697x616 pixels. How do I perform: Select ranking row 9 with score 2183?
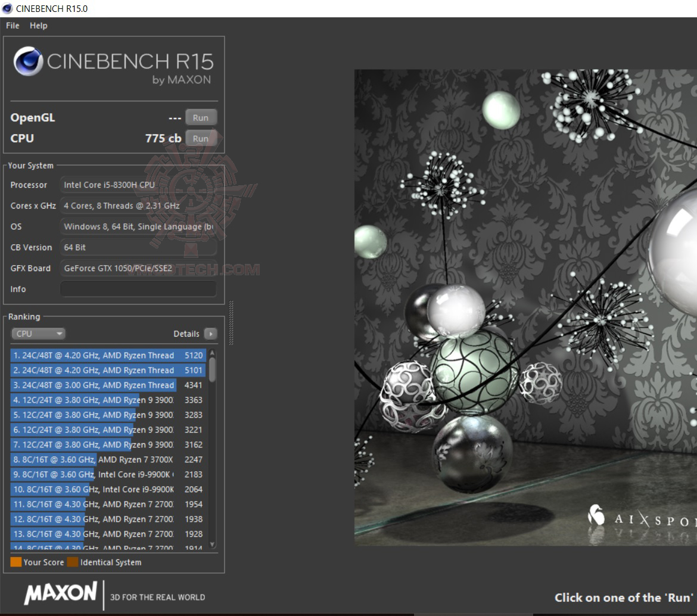[x=108, y=475]
